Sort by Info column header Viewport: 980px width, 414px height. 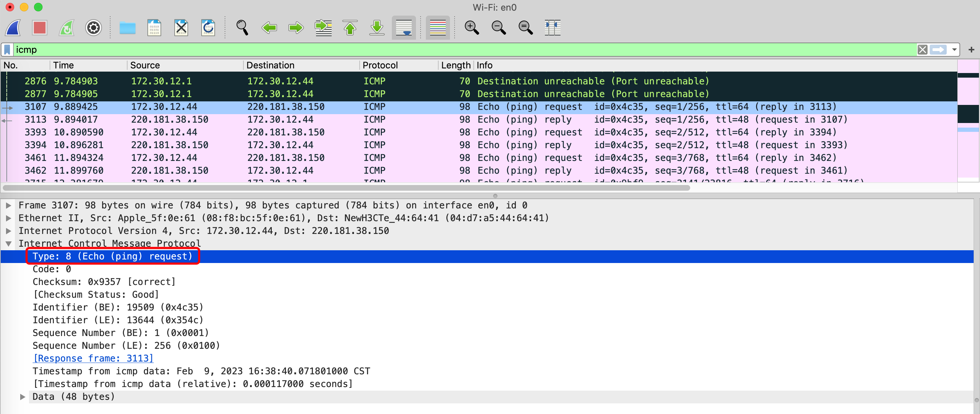pos(715,66)
